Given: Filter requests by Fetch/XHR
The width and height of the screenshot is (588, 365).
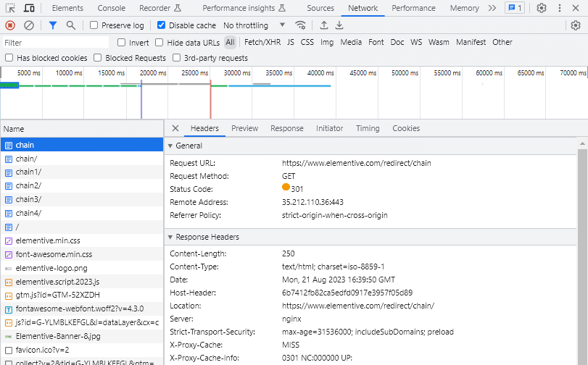Looking at the screenshot, I should click(x=262, y=42).
